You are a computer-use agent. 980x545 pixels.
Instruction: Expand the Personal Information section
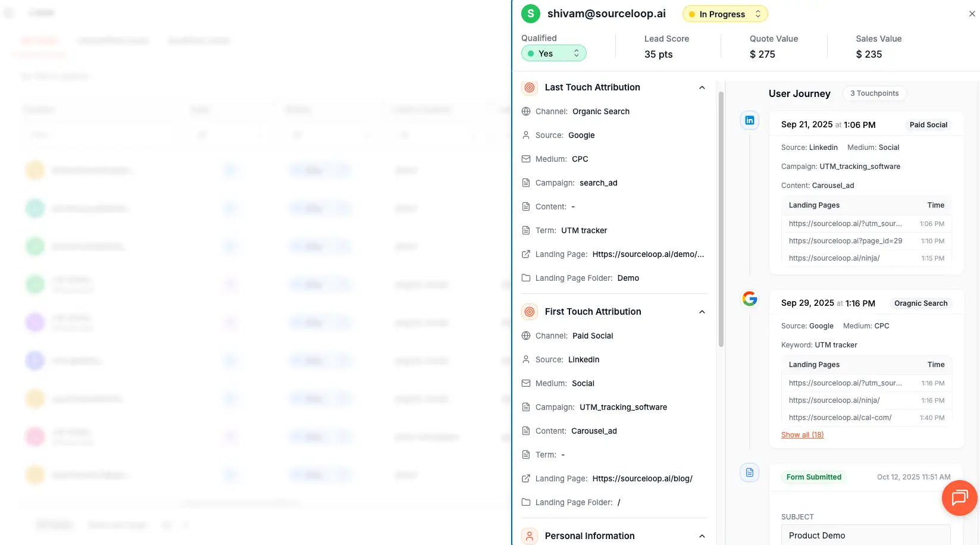pyautogui.click(x=702, y=535)
